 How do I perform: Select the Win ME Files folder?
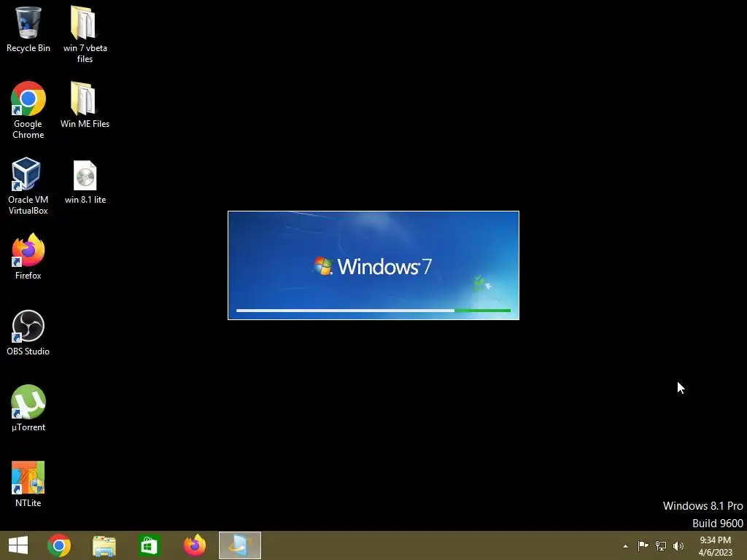tap(85, 105)
